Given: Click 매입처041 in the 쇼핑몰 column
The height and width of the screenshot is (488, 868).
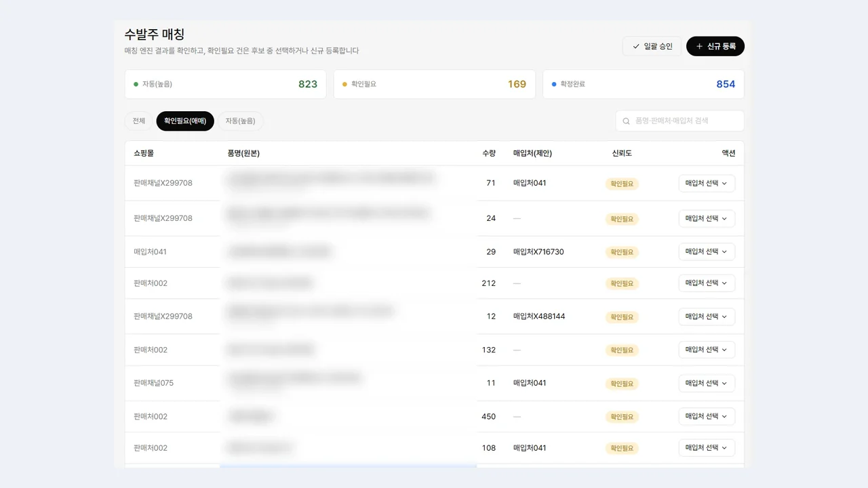Looking at the screenshot, I should pos(150,251).
